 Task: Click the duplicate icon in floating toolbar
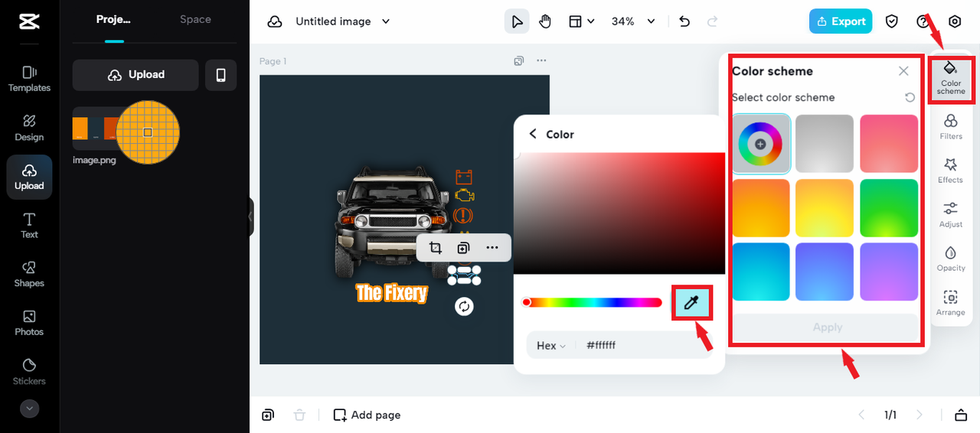coord(463,248)
